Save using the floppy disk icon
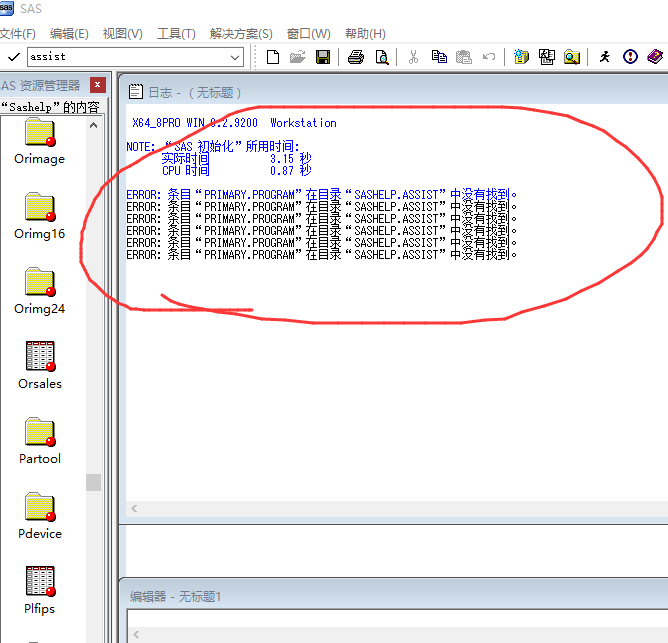Viewport: 668px width, 643px height. click(323, 57)
